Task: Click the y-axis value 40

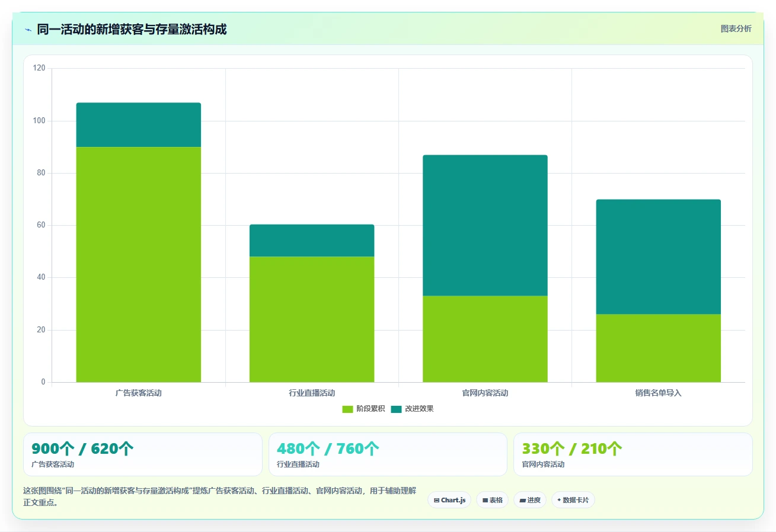Action: tap(41, 277)
